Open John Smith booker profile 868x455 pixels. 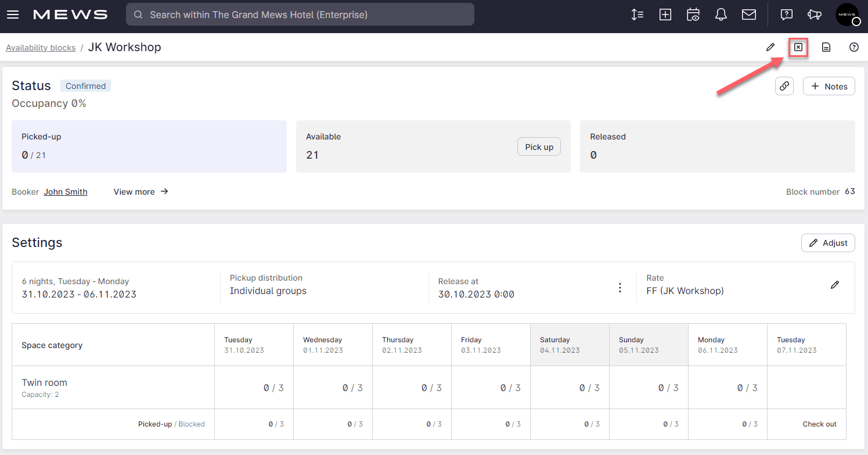(66, 192)
